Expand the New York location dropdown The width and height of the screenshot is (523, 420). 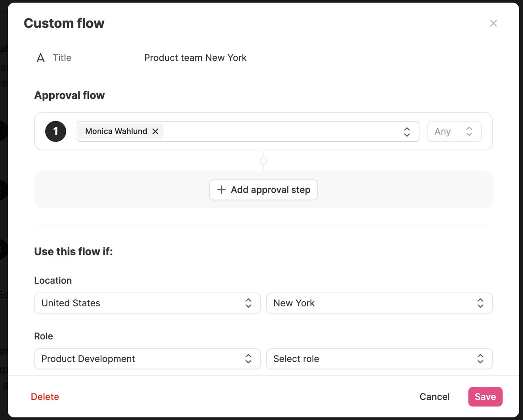click(x=379, y=303)
